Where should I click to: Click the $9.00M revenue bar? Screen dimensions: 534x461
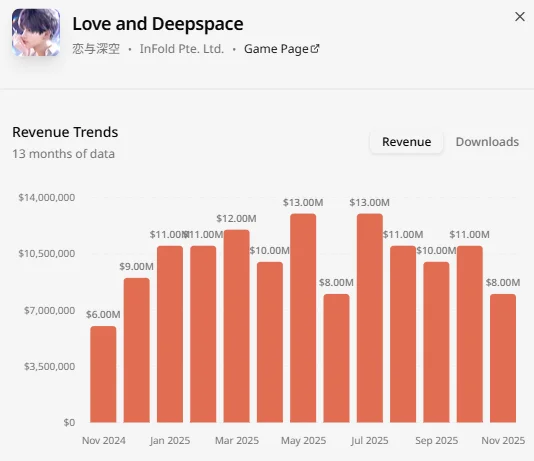click(x=137, y=350)
